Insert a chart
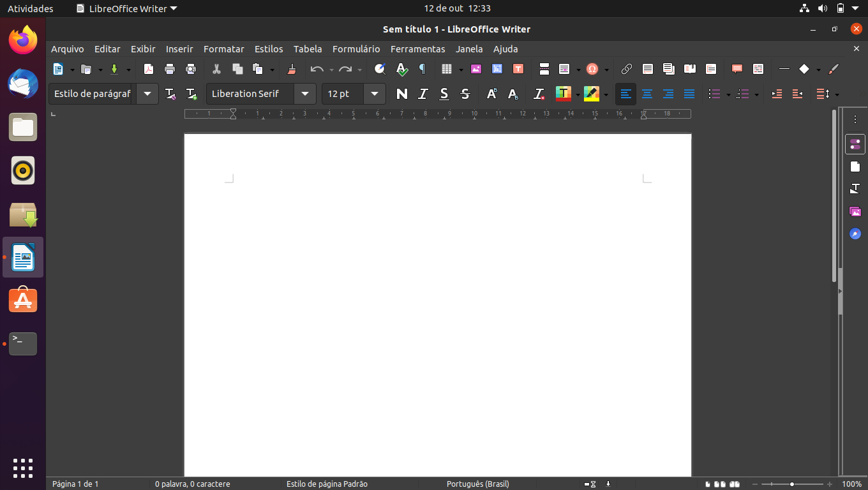868x490 pixels. pyautogui.click(x=497, y=69)
